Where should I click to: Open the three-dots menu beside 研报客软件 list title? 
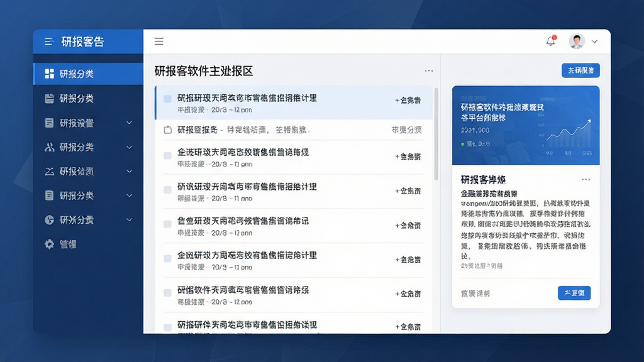[429, 71]
